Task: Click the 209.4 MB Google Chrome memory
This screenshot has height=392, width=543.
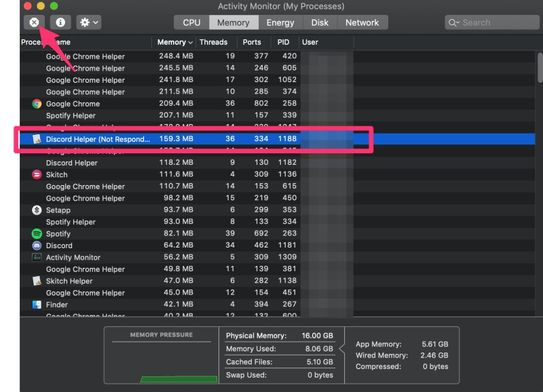Action: pyautogui.click(x=176, y=104)
